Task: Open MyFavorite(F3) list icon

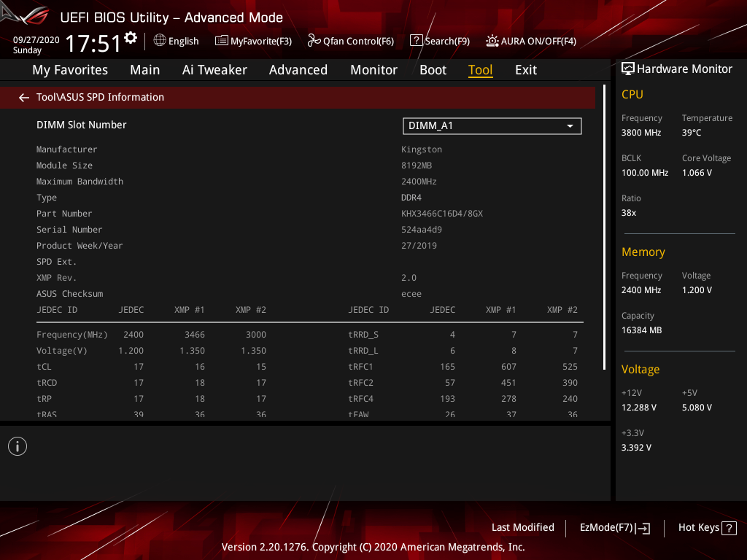Action: 221,41
